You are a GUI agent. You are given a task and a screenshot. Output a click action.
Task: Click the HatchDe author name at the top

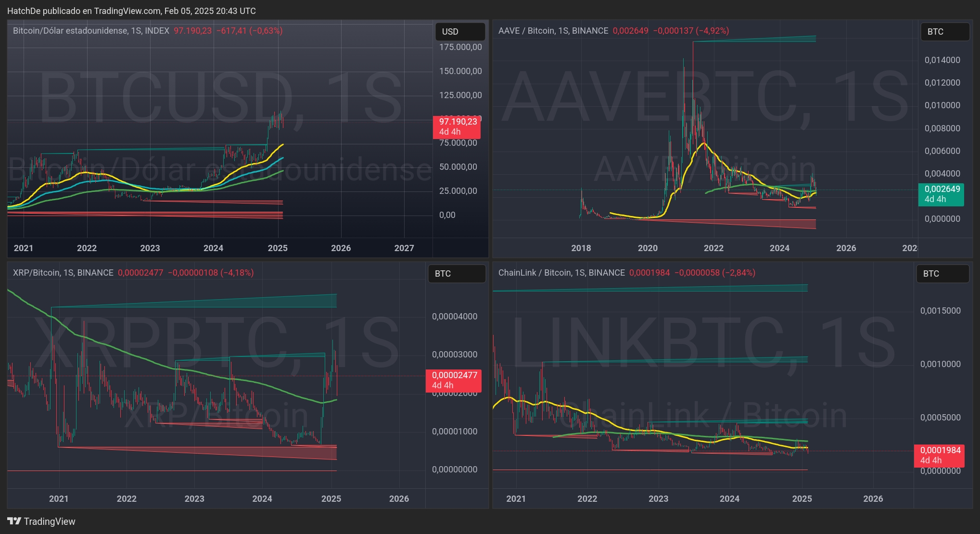(x=25, y=11)
